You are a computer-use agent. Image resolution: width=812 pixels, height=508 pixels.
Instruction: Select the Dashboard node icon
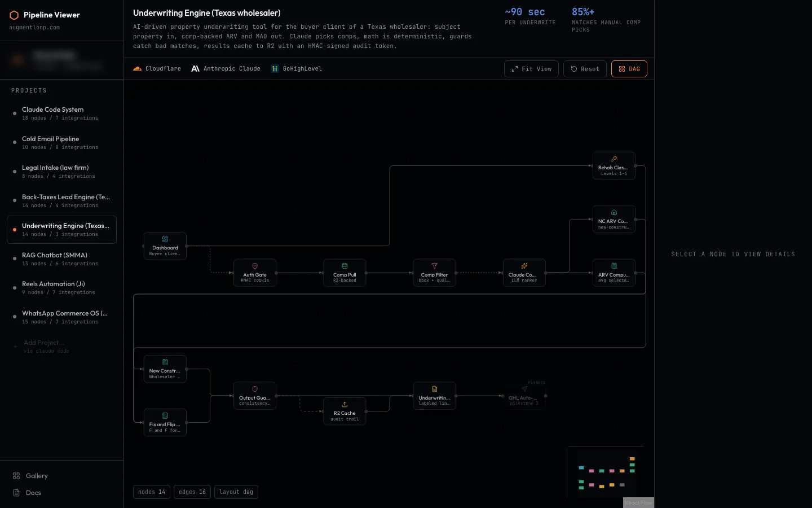click(x=165, y=239)
